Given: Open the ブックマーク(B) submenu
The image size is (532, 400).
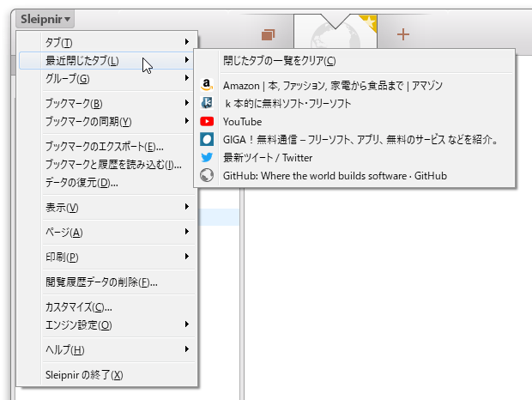Looking at the screenshot, I should point(107,103).
